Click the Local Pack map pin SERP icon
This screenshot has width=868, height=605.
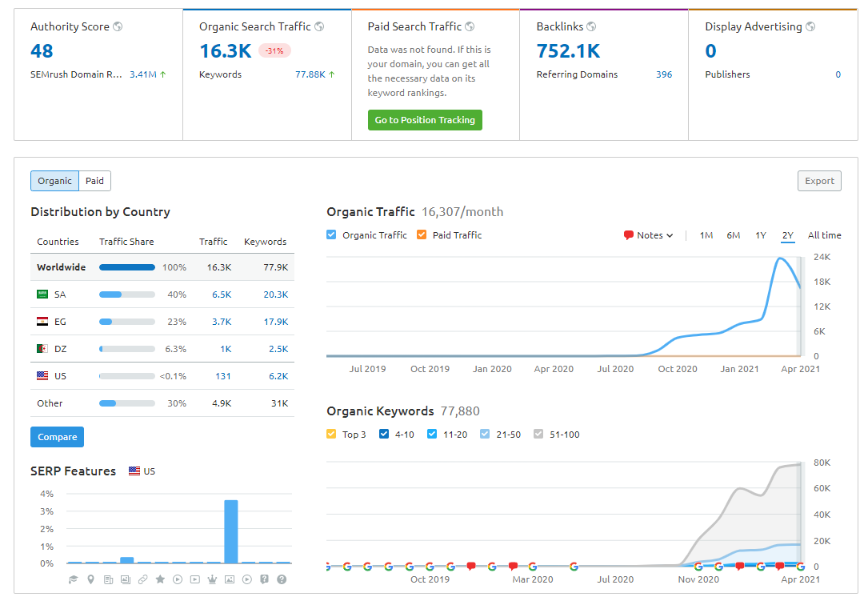(x=90, y=579)
